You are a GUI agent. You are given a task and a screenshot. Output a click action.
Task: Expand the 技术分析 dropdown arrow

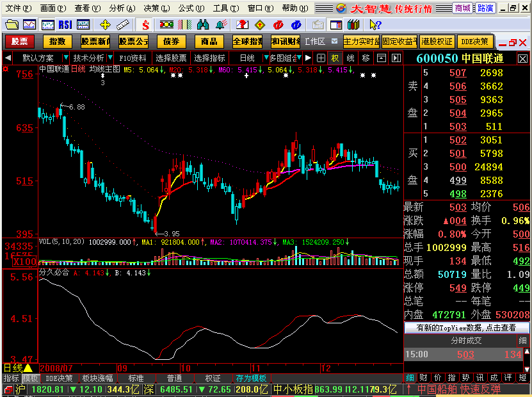110,58
